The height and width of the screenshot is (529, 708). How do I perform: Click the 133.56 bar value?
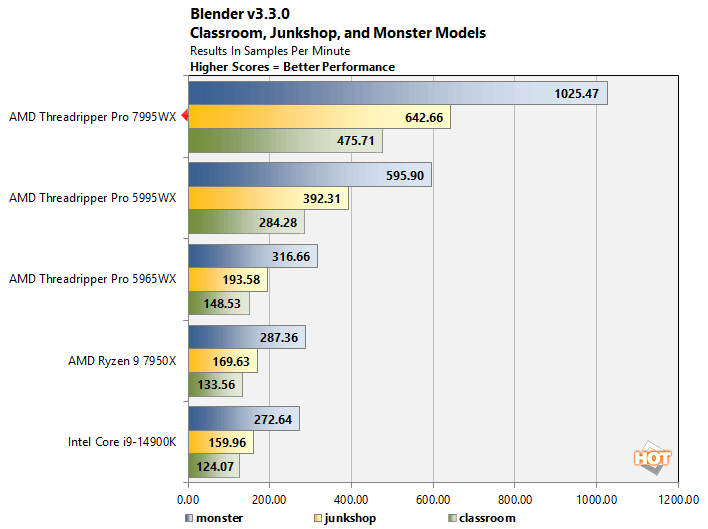(216, 385)
